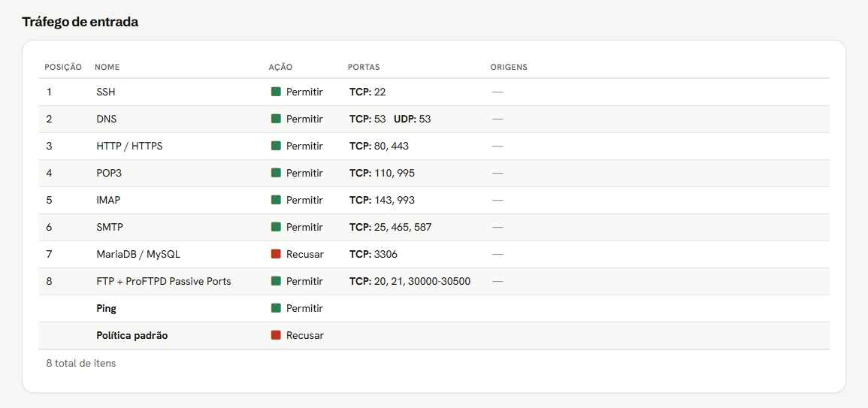Screen dimensions: 868x408
Task: Click the Recusar action for MariaDB / MySQL
Action: coord(305,255)
